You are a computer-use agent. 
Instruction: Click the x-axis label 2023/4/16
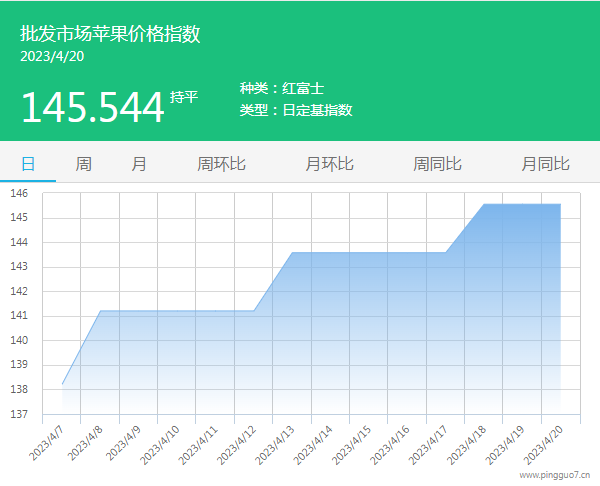(x=390, y=445)
